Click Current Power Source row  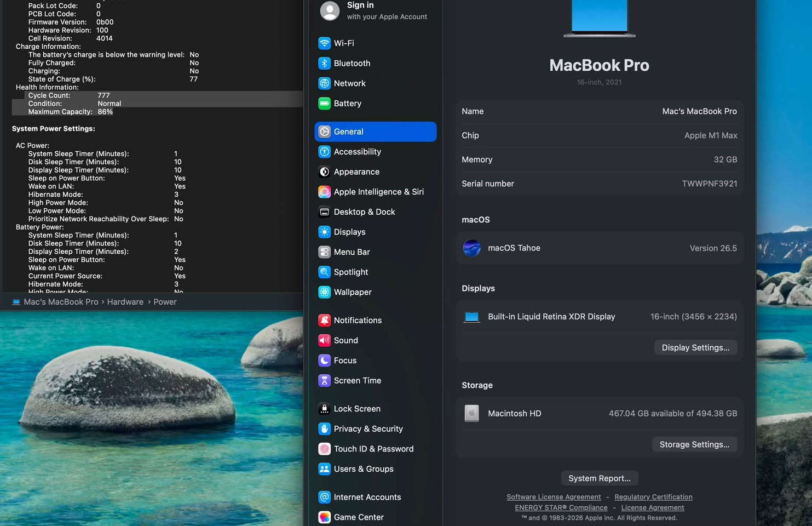point(107,276)
